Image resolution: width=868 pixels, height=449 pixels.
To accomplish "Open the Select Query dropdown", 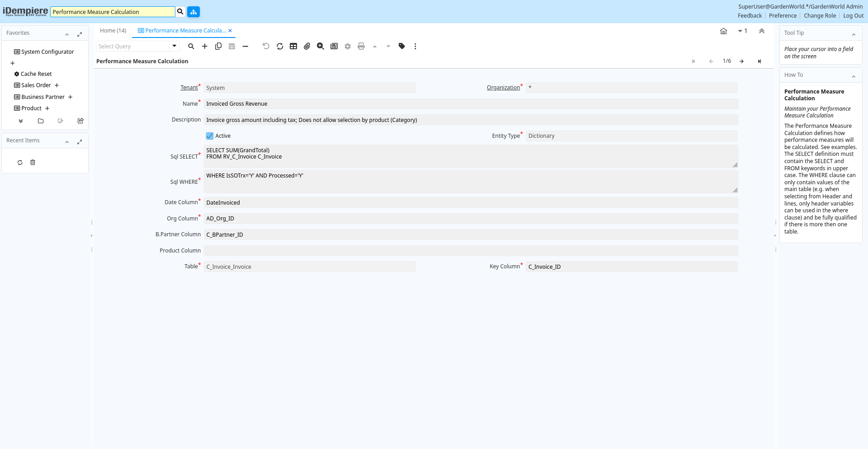I will coord(174,46).
